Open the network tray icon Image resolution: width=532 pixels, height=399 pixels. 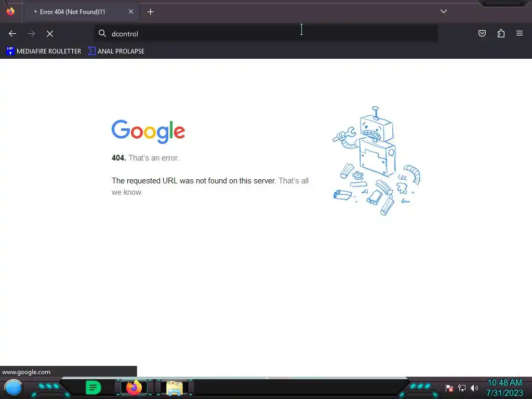click(x=462, y=388)
